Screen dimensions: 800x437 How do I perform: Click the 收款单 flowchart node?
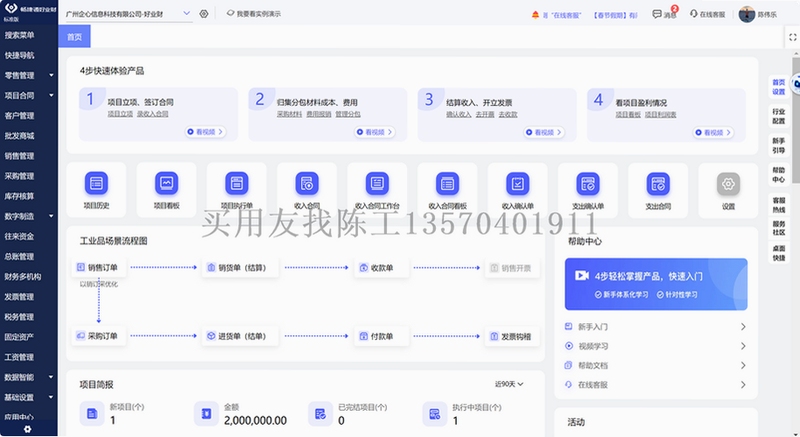point(381,267)
